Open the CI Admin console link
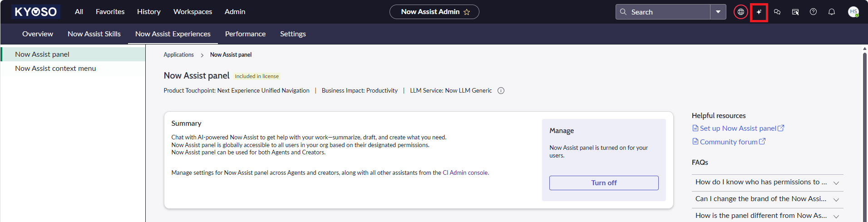The image size is (868, 222). (x=465, y=173)
